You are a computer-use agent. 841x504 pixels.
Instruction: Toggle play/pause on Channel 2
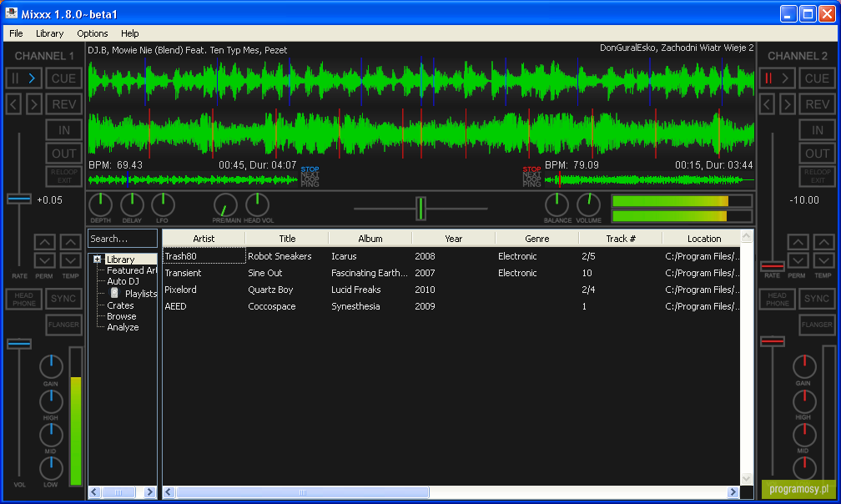click(778, 78)
